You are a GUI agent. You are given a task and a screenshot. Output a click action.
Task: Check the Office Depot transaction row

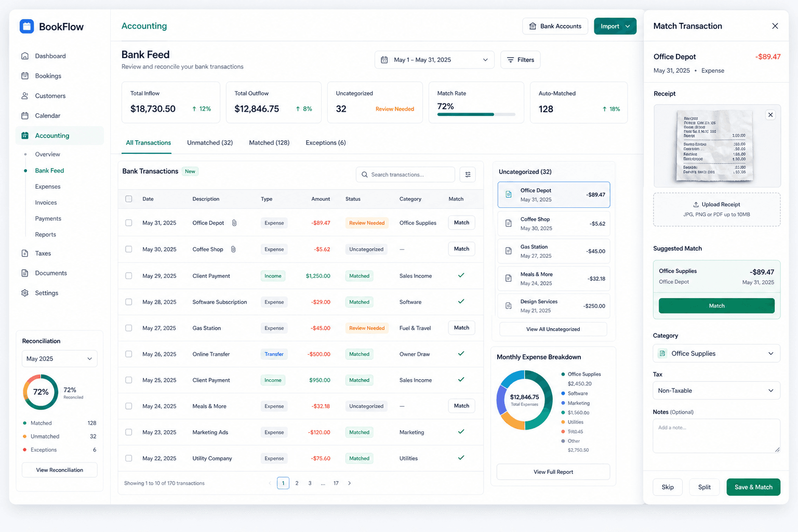pos(129,223)
